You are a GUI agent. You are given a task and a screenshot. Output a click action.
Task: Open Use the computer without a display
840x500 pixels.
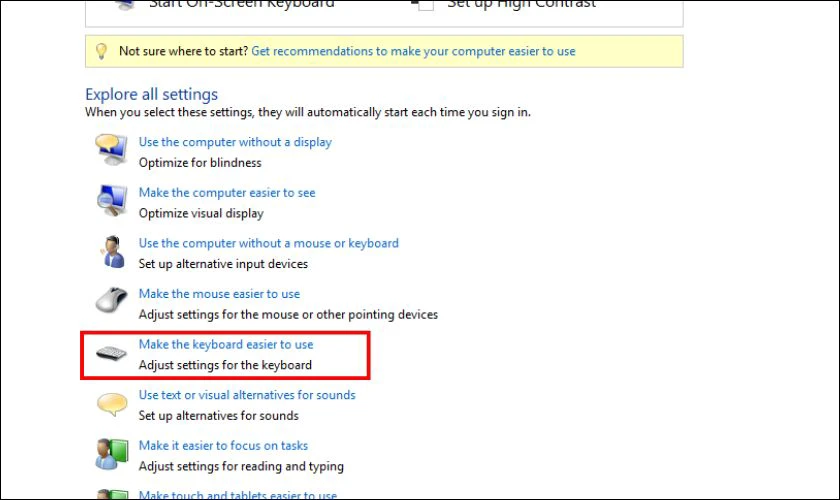click(235, 142)
